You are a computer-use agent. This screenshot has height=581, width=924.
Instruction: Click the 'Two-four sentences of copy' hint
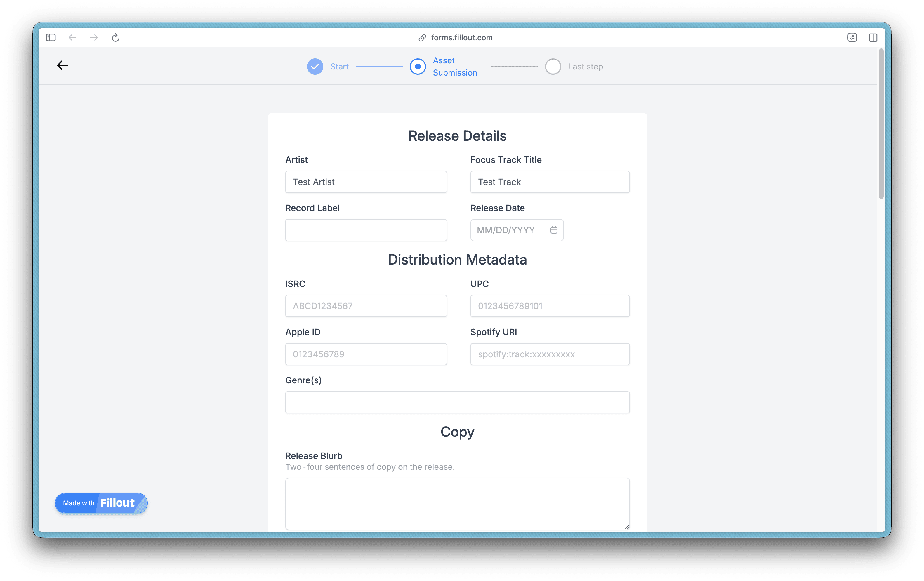coord(369,467)
